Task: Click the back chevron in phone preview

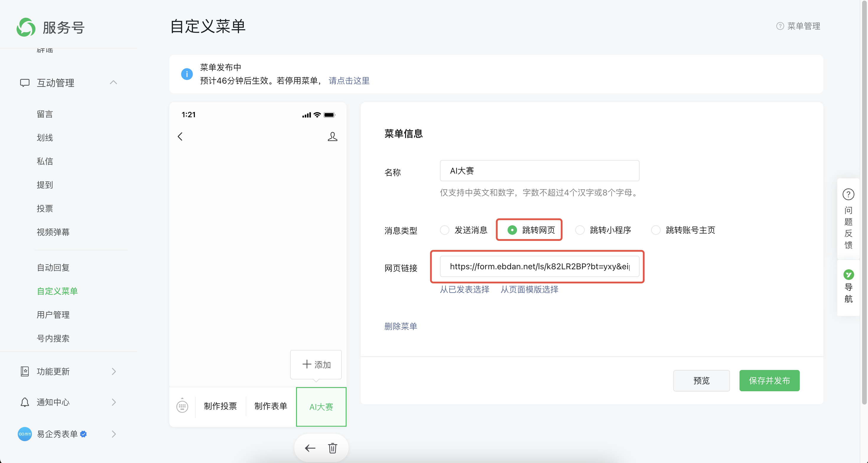Action: [x=180, y=136]
